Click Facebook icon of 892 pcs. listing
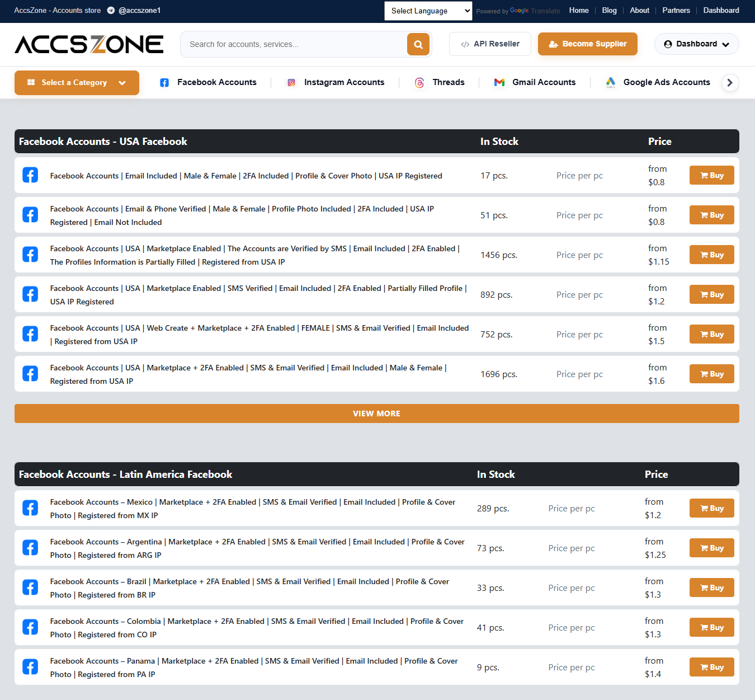 [30, 294]
